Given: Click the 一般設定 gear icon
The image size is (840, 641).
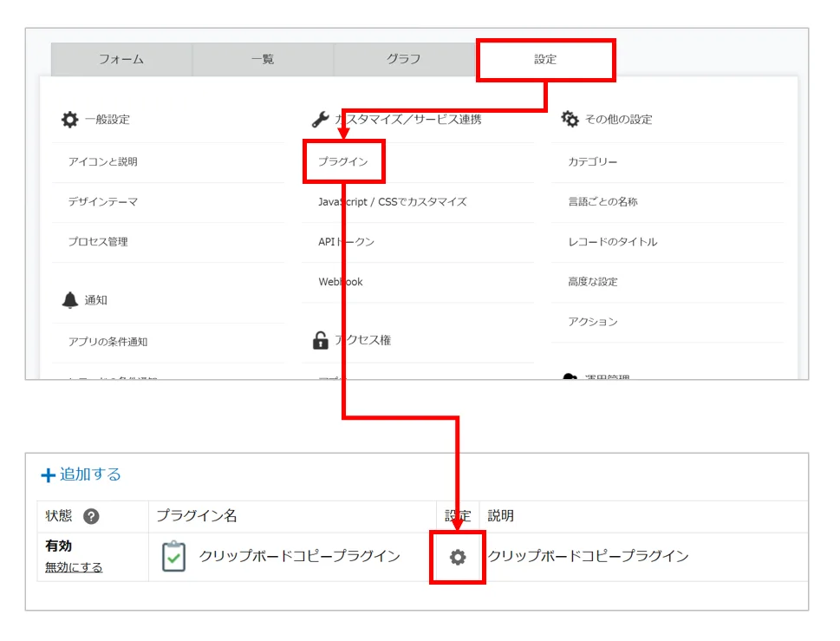Looking at the screenshot, I should (x=69, y=119).
